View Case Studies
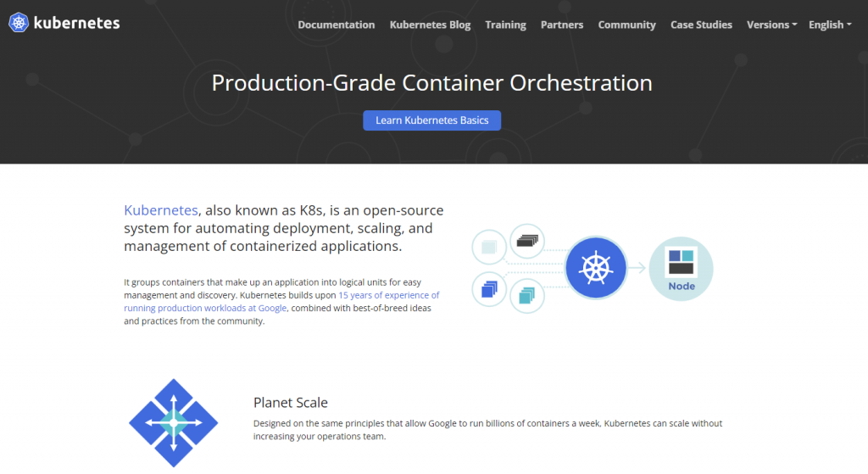The image size is (868, 474). (701, 25)
